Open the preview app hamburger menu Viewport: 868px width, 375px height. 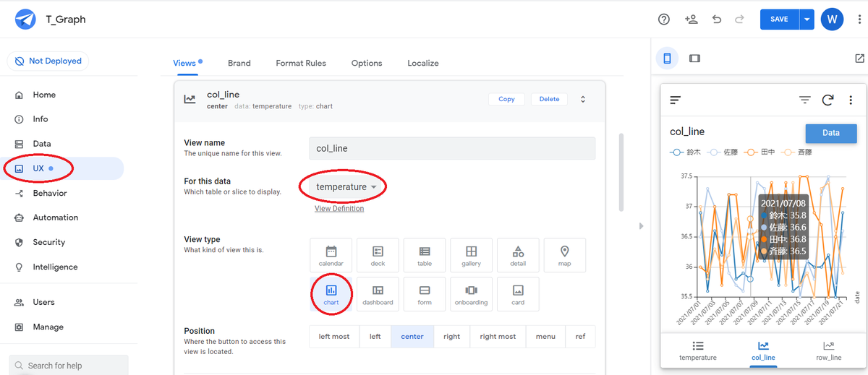[675, 100]
